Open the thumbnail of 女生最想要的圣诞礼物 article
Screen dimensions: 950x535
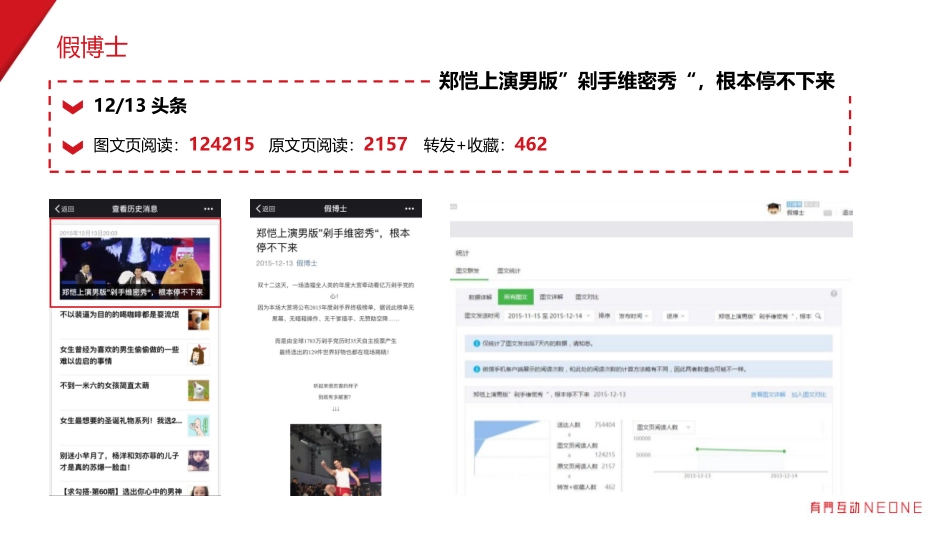[x=198, y=426]
